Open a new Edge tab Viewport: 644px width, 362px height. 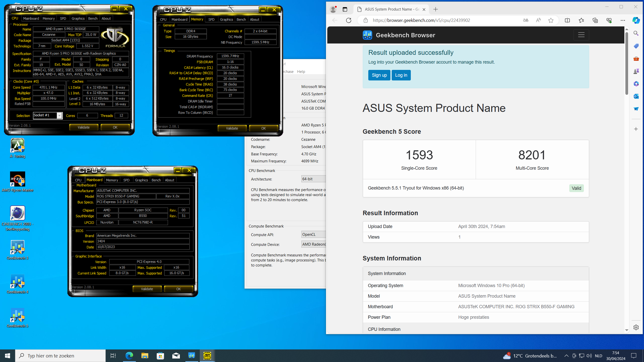pyautogui.click(x=435, y=9)
